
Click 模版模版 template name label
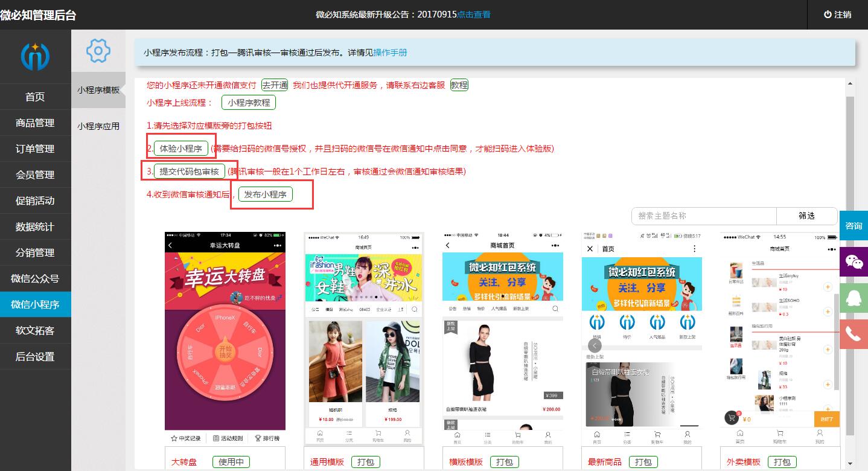point(466,462)
